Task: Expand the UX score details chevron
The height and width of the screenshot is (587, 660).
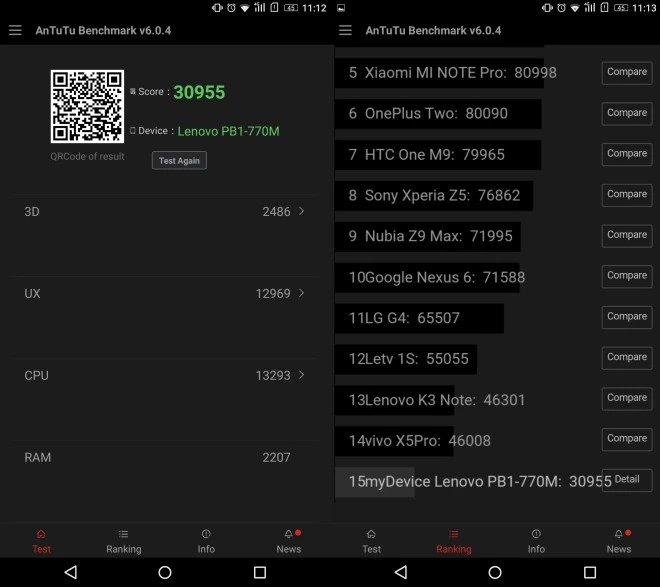Action: pyautogui.click(x=301, y=293)
